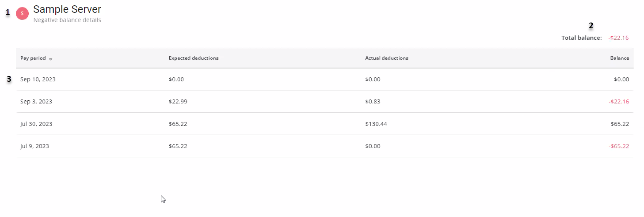Click the -$65.22 negative balance value
This screenshot has width=644, height=217.
[x=618, y=146]
